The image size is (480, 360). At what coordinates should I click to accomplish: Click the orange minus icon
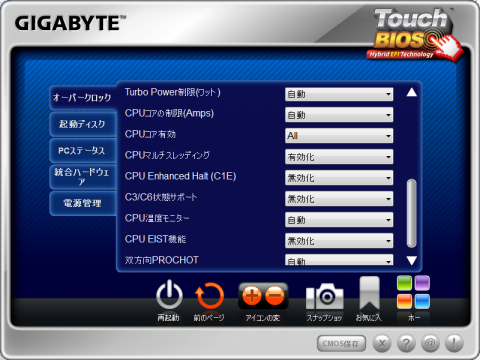coord(275,296)
